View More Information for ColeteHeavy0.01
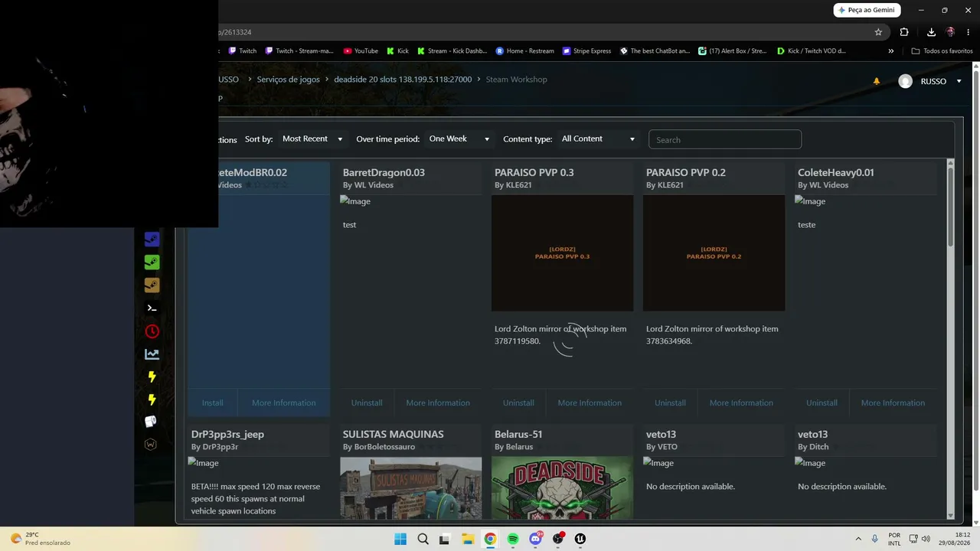Screen dimensions: 980x551 [x=893, y=403]
